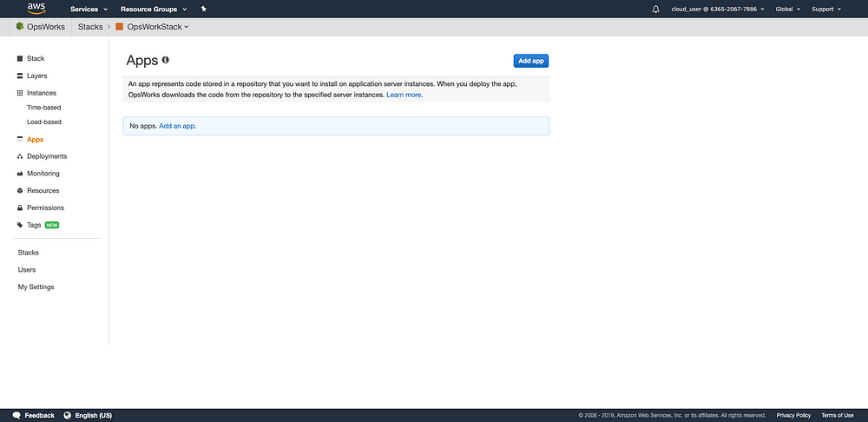Click the AWS logo home icon
This screenshot has width=868, height=422.
(x=36, y=9)
